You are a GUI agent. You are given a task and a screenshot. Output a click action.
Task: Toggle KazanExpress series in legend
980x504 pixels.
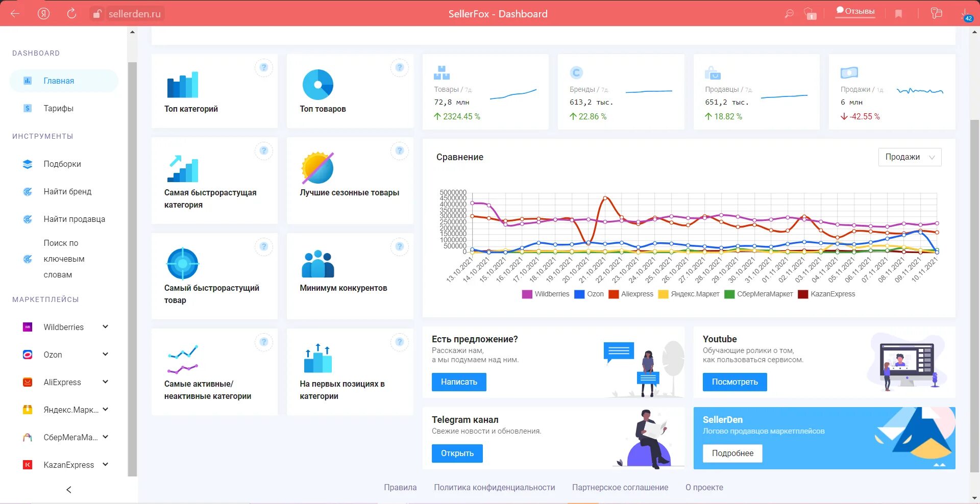826,294
